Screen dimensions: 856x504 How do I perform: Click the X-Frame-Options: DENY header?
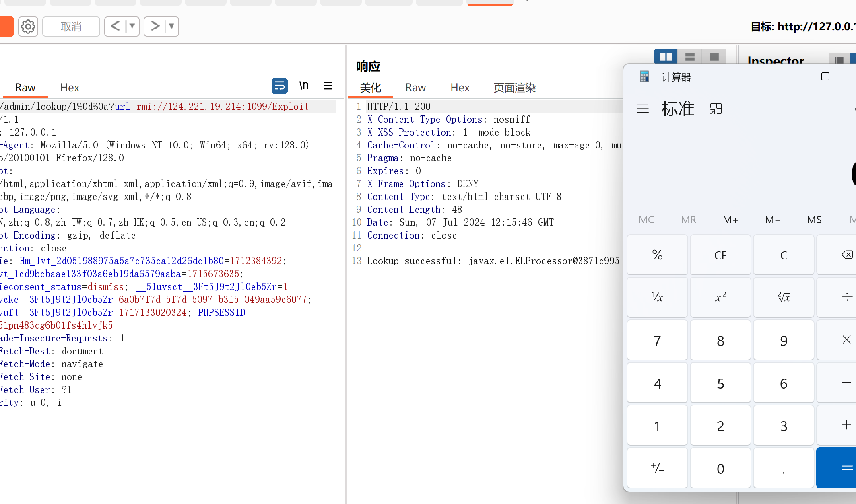pyautogui.click(x=423, y=184)
